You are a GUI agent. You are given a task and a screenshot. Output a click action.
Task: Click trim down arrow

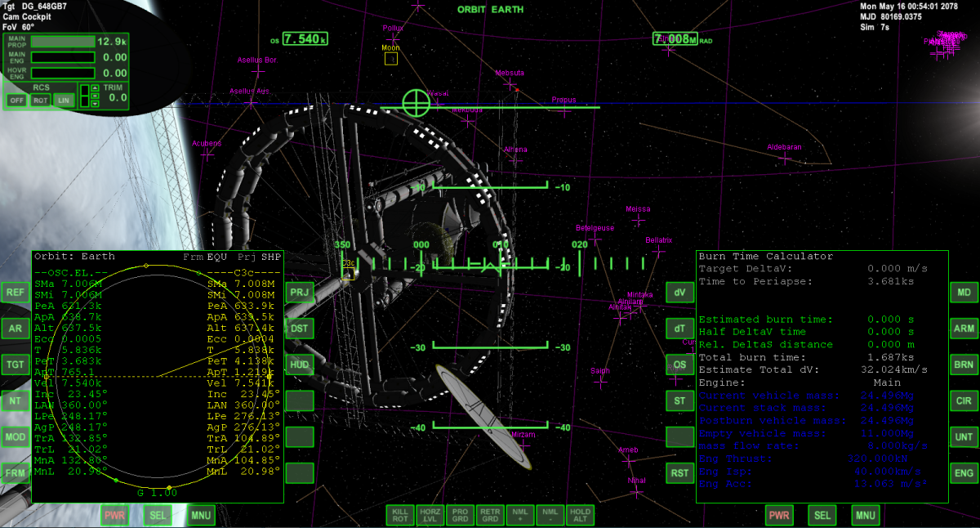click(95, 104)
